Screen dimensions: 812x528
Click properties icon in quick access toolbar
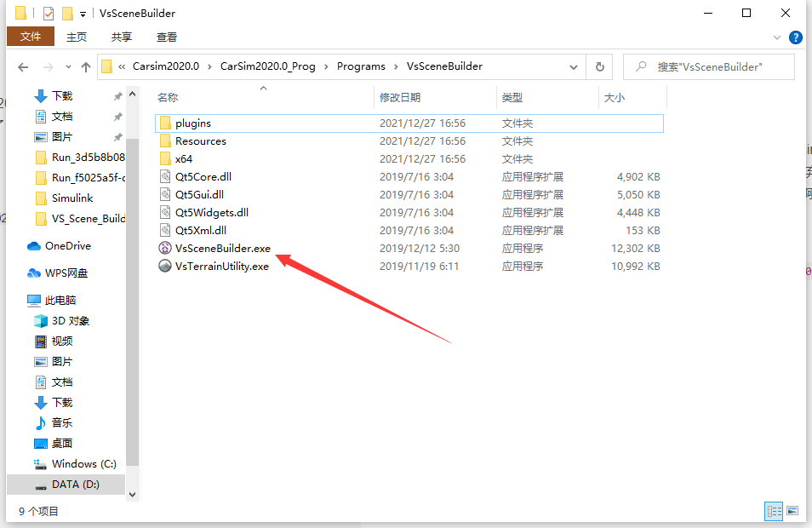49,13
